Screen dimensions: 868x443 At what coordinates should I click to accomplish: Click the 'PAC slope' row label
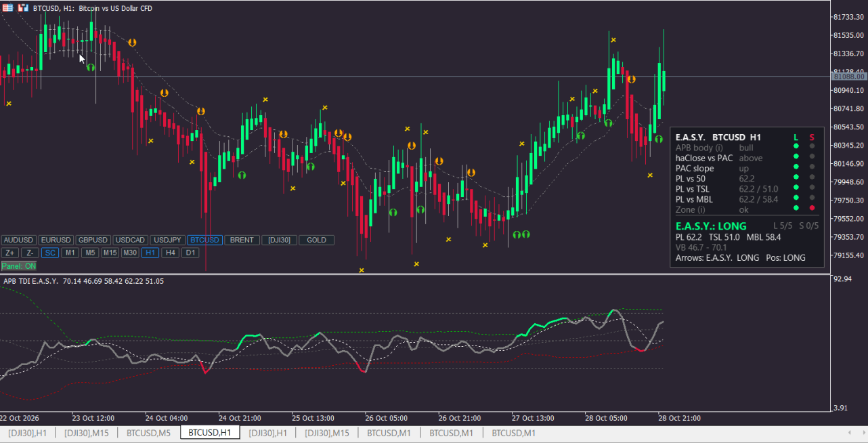695,168
